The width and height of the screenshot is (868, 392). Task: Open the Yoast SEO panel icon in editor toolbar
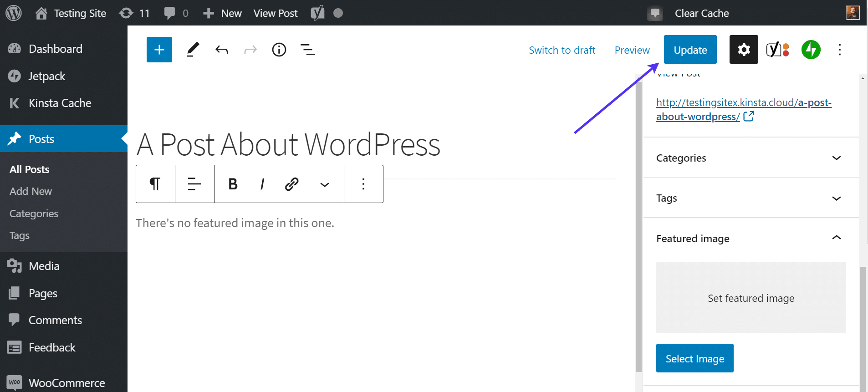(777, 50)
